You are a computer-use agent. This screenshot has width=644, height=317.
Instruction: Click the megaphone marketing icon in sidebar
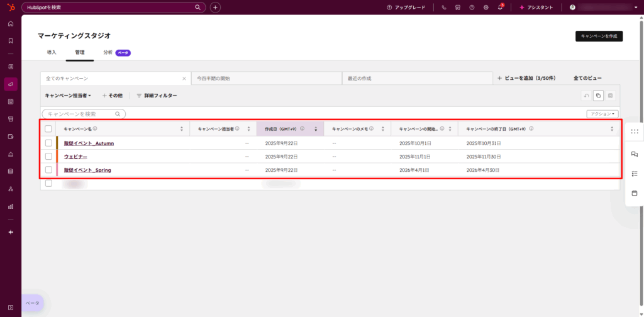click(x=11, y=84)
